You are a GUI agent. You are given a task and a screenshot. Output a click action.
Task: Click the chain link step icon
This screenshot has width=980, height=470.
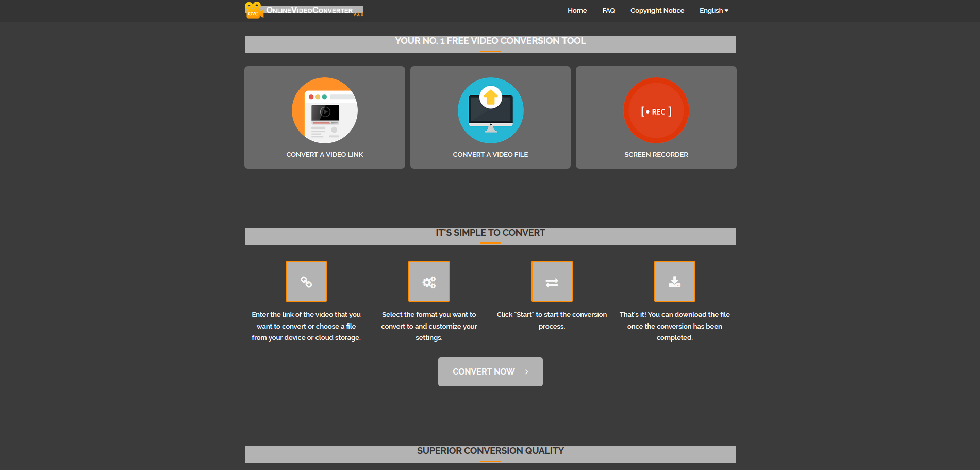pos(306,281)
